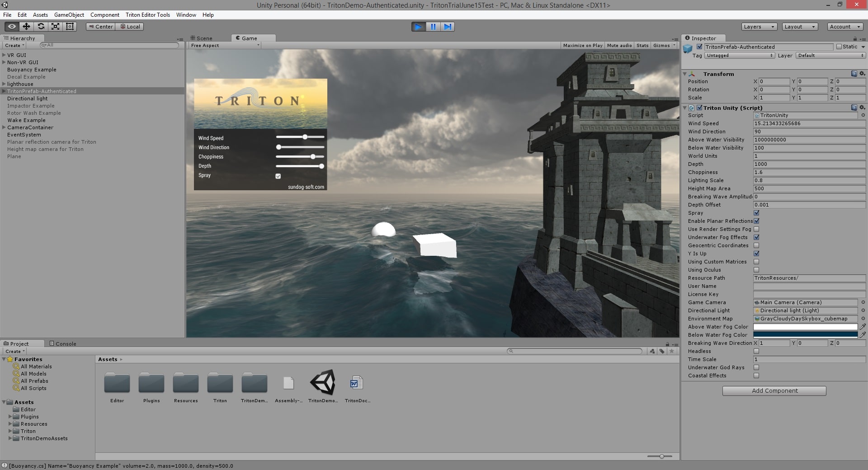This screenshot has height=470, width=868.
Task: Click the game object cube icon in Inspector
Action: tap(688, 48)
